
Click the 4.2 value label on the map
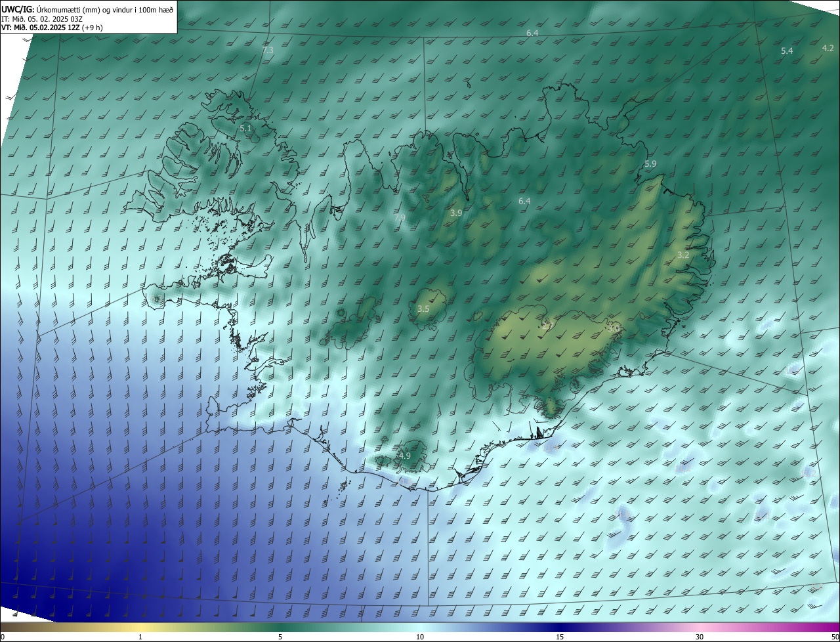click(x=828, y=48)
